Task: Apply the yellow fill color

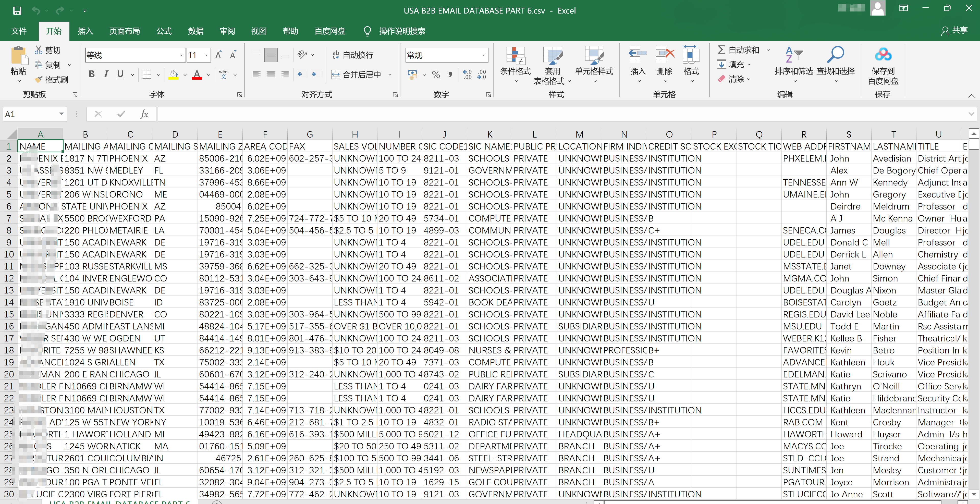Action: [x=174, y=74]
